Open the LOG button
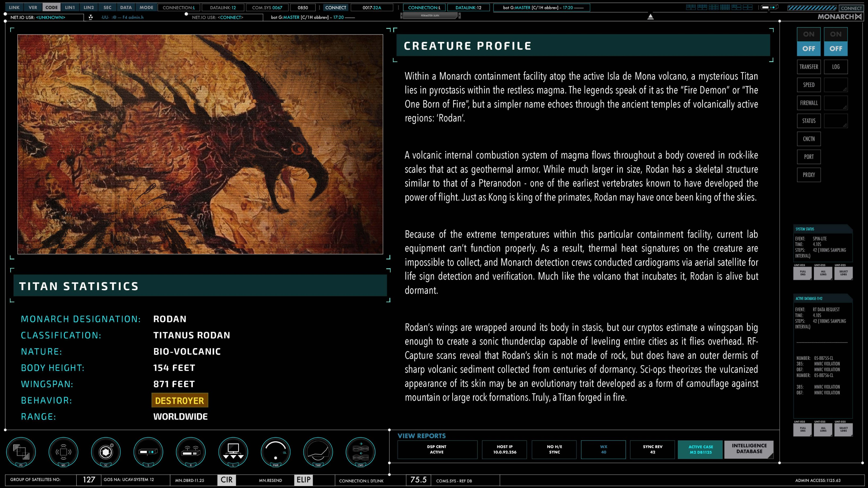868x488 pixels. 836,67
